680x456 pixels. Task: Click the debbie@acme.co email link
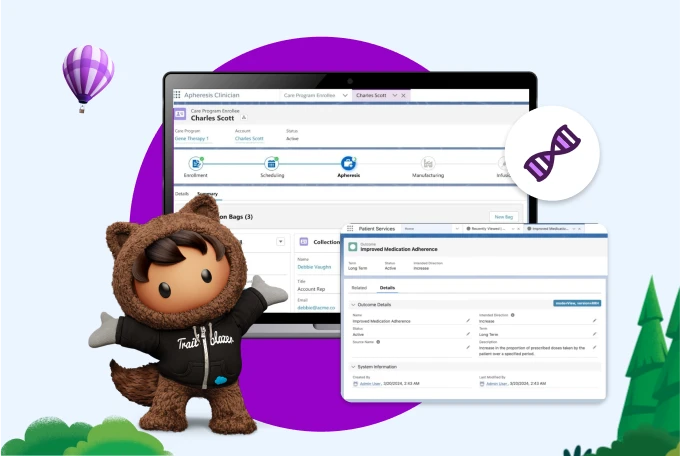point(316,308)
